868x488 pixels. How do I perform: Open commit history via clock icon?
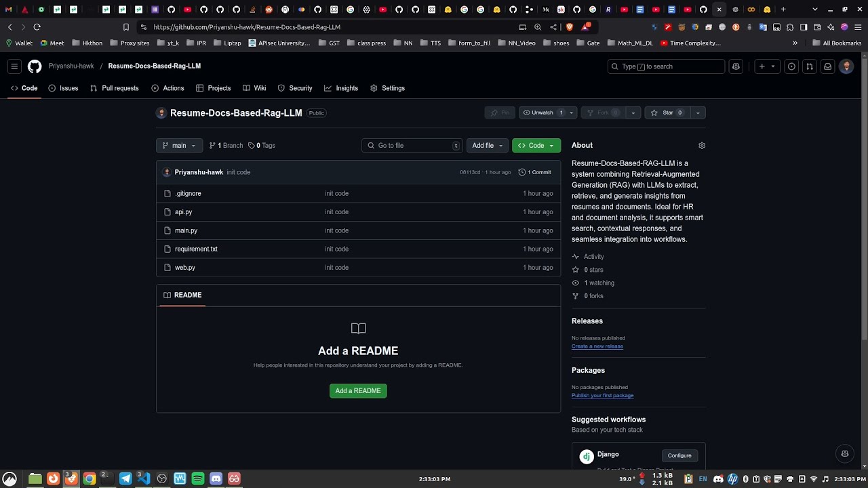click(x=521, y=172)
